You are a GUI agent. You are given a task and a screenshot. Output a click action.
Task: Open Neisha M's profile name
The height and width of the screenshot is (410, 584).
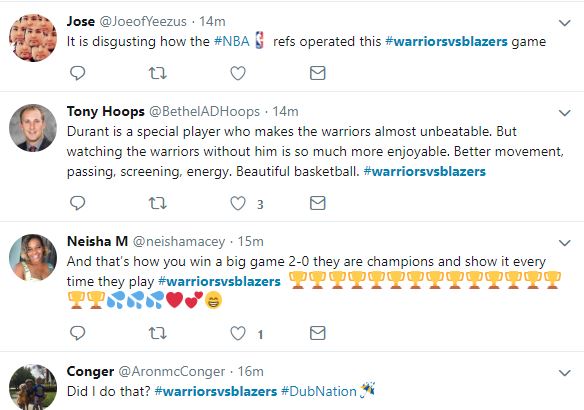pos(98,241)
